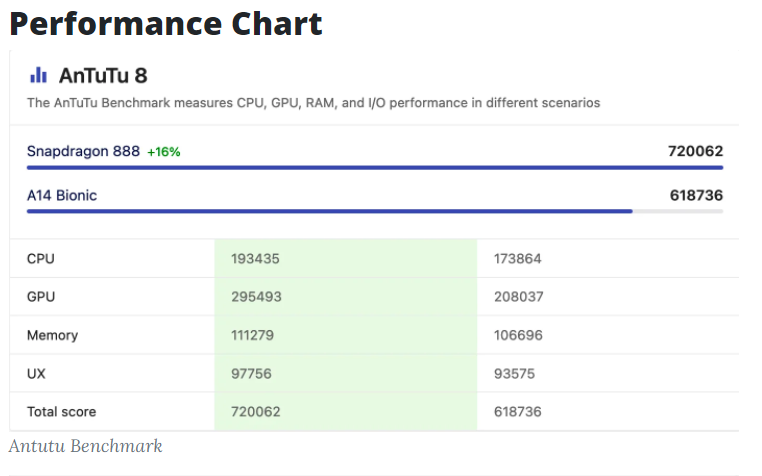Click the AnTuTu Benchmark description sentence
The width and height of the screenshot is (762, 476).
(313, 103)
